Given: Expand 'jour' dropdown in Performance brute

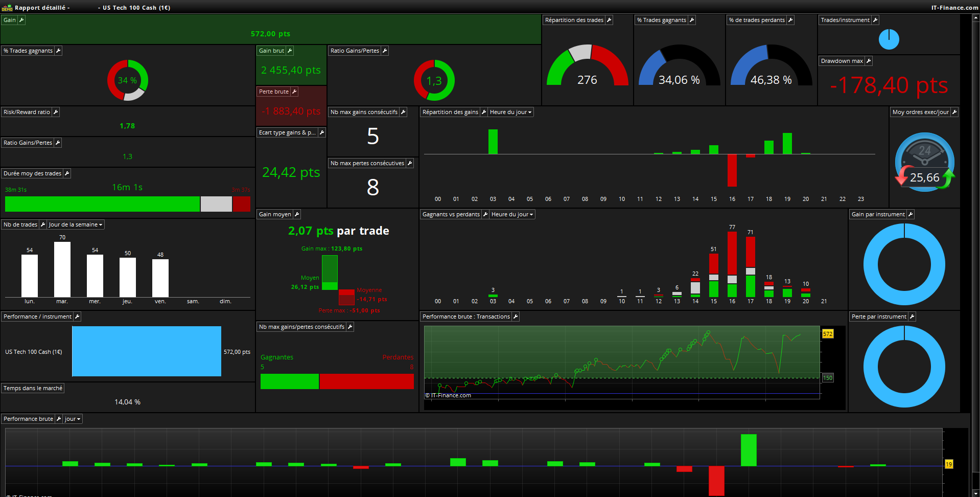Looking at the screenshot, I should point(73,419).
